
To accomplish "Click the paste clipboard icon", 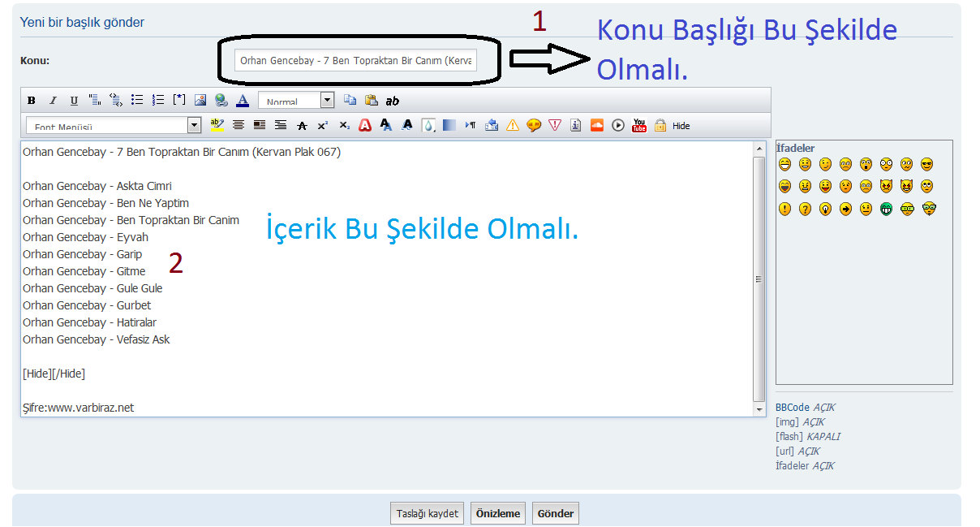I will 372,101.
